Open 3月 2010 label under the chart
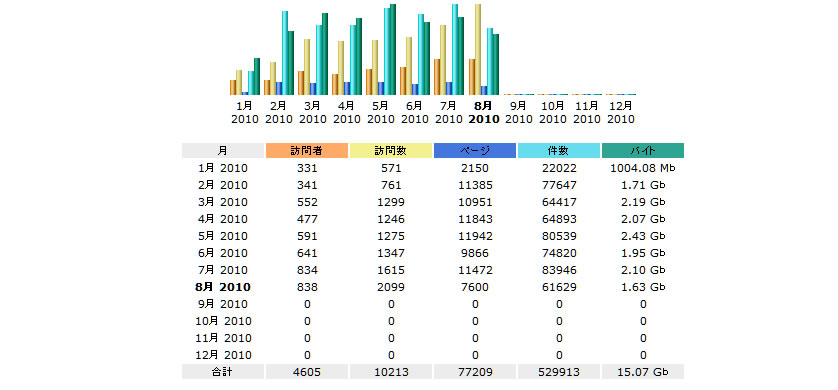The image size is (838, 390). (x=313, y=112)
